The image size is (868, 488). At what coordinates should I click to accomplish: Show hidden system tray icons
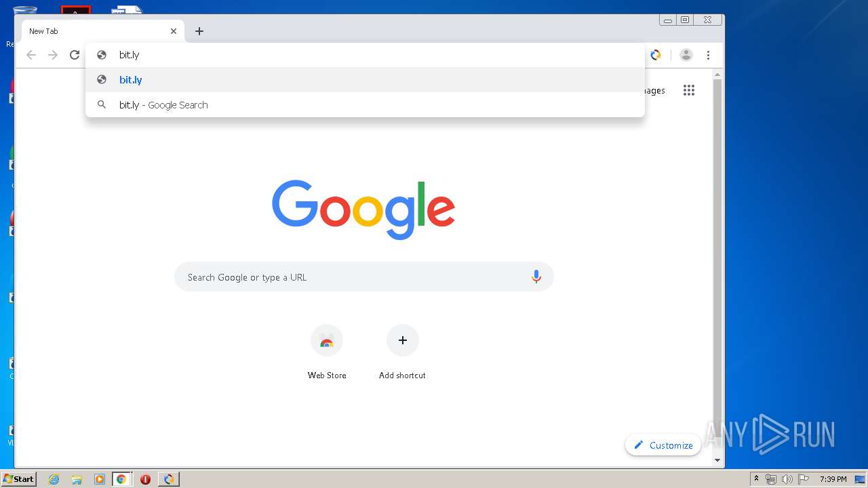point(756,479)
